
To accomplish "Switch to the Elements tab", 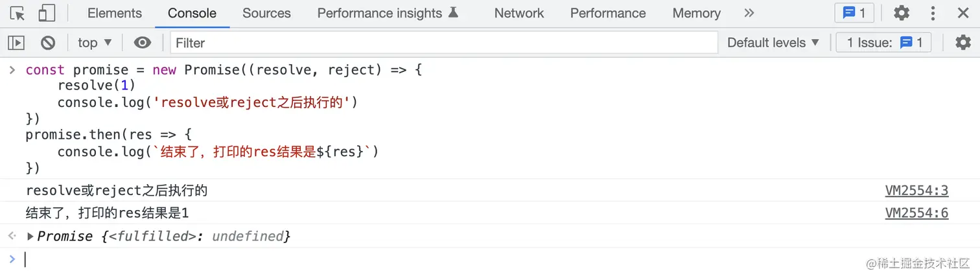I will click(114, 13).
